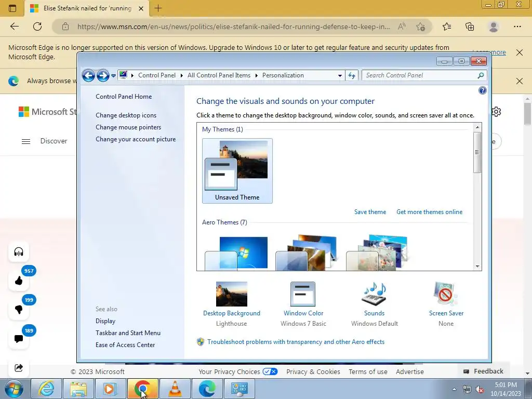Select the Characters Aero theme thumbnail

[x=377, y=253]
